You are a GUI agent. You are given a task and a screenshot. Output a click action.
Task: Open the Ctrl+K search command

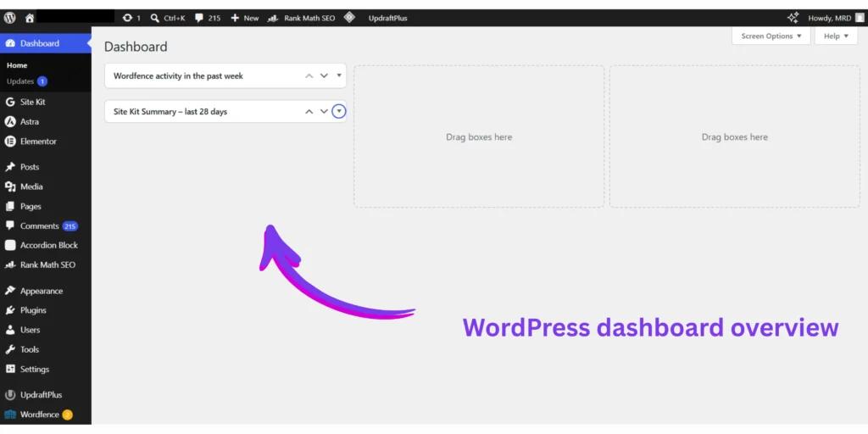pos(168,18)
